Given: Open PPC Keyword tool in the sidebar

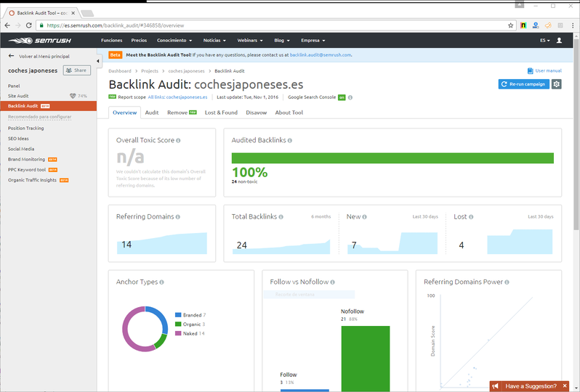Looking at the screenshot, I should tap(27, 170).
